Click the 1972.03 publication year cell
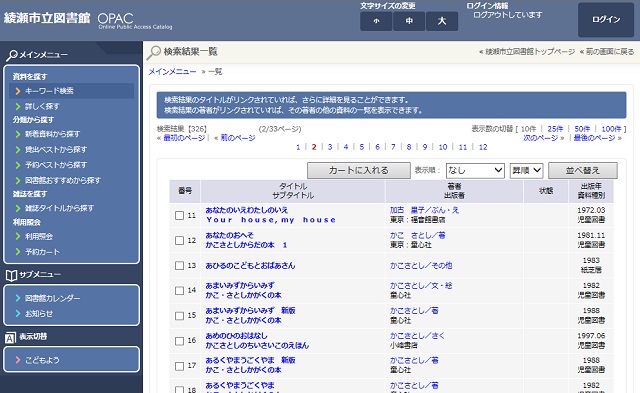The image size is (640, 393). [x=591, y=210]
